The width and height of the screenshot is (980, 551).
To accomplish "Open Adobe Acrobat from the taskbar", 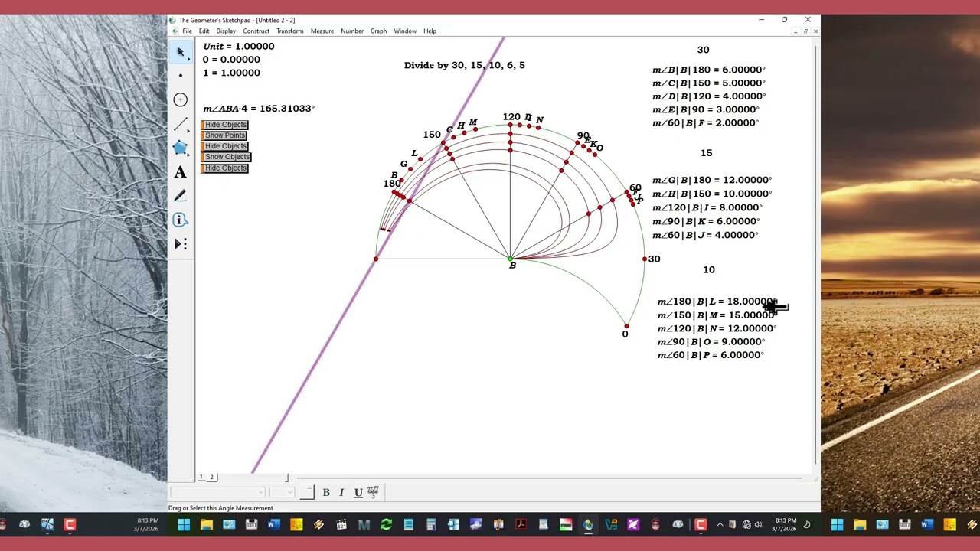I will click(521, 524).
